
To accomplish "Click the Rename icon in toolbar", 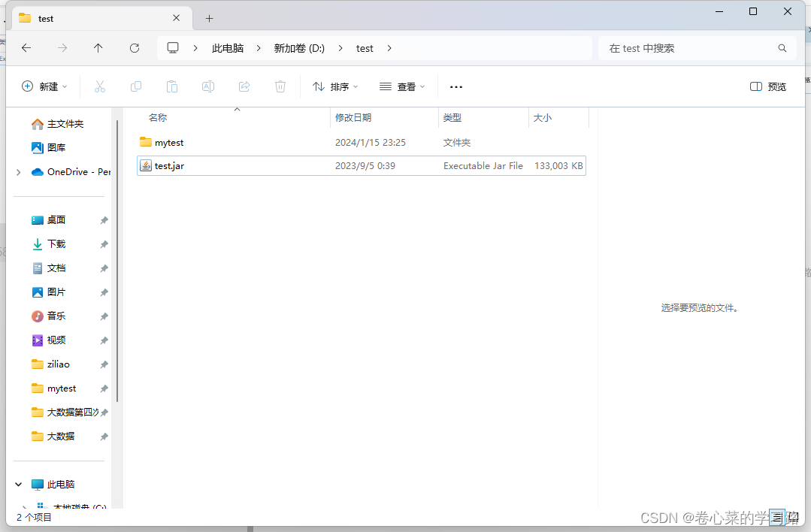I will (x=208, y=86).
